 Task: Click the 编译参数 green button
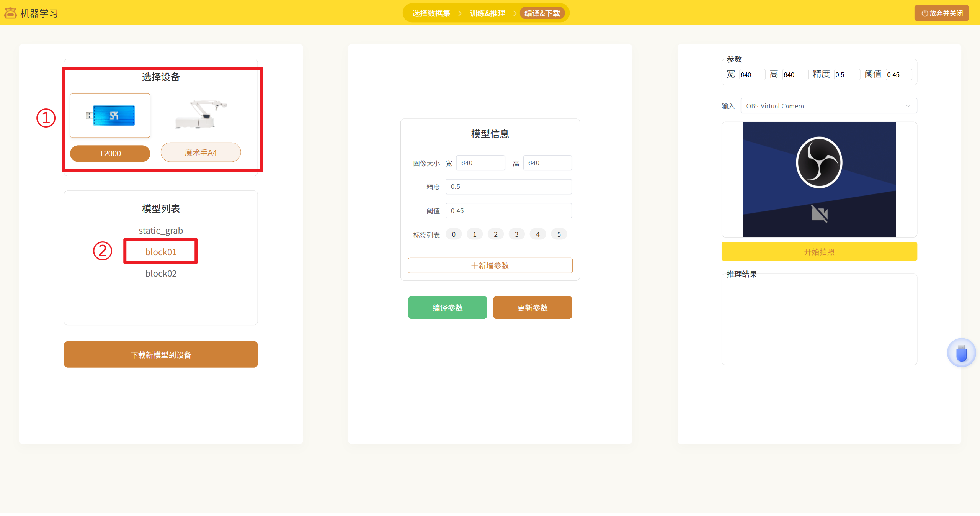tap(448, 308)
